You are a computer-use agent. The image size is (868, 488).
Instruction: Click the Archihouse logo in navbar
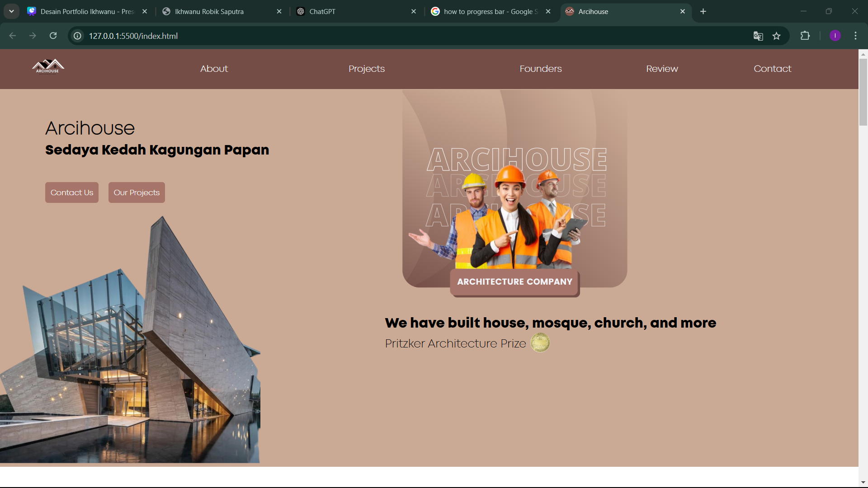coord(48,66)
